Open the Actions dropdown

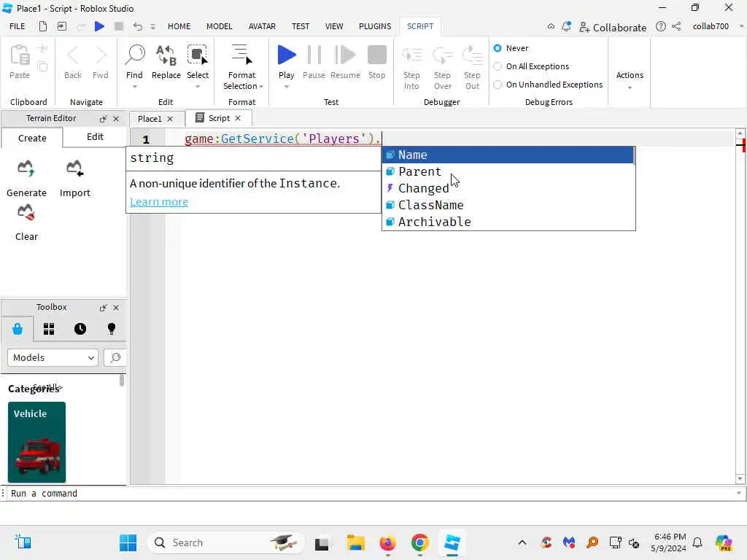[630, 79]
